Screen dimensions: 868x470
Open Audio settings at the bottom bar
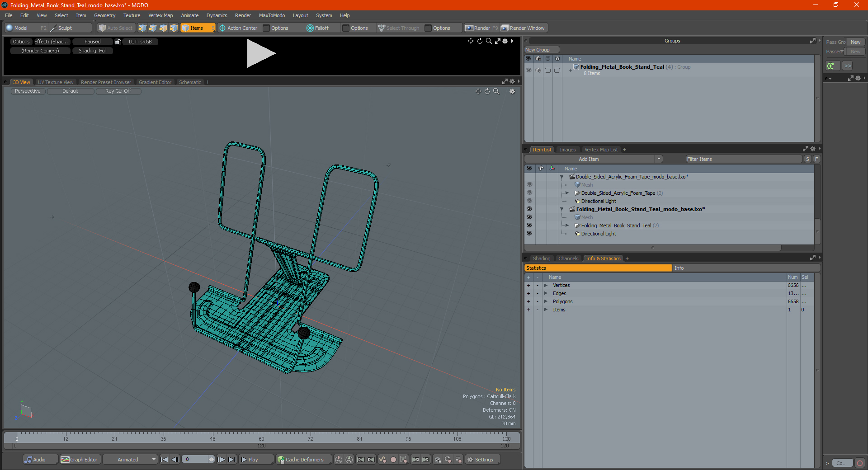pyautogui.click(x=40, y=460)
